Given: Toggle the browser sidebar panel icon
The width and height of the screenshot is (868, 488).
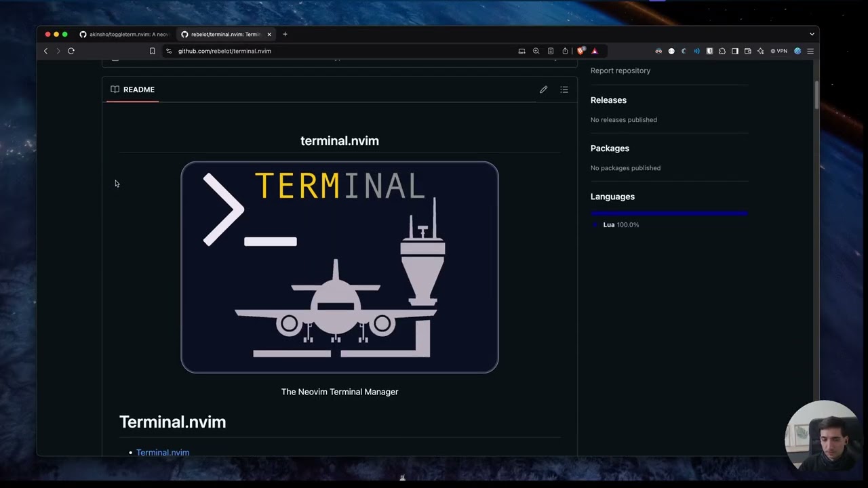Looking at the screenshot, I should pos(735,51).
